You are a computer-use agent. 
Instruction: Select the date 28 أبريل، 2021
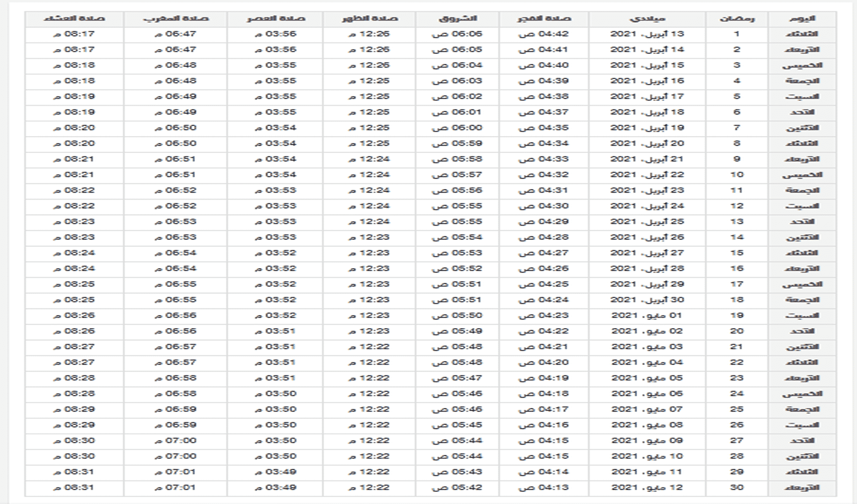(x=647, y=269)
